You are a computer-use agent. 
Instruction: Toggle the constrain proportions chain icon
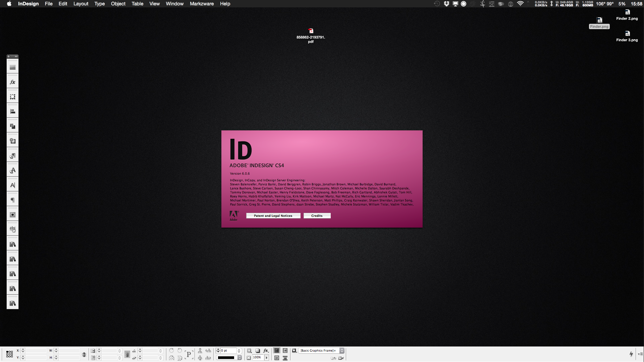(x=84, y=354)
